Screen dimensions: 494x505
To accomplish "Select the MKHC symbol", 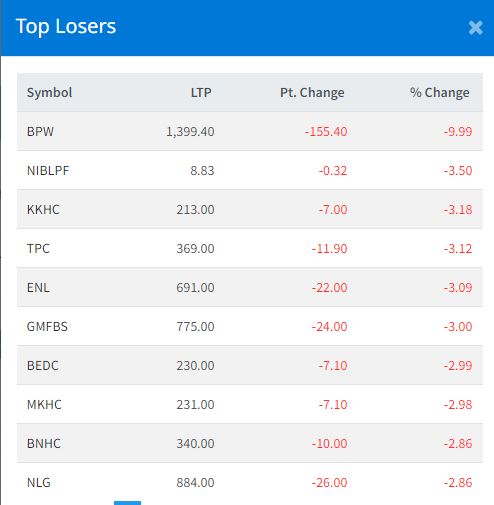I will [44, 405].
